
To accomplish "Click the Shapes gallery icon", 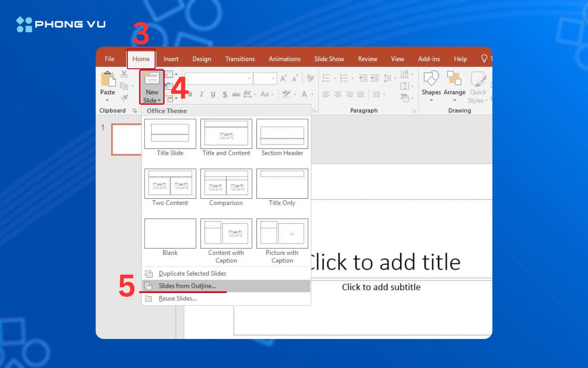I will pos(431,79).
